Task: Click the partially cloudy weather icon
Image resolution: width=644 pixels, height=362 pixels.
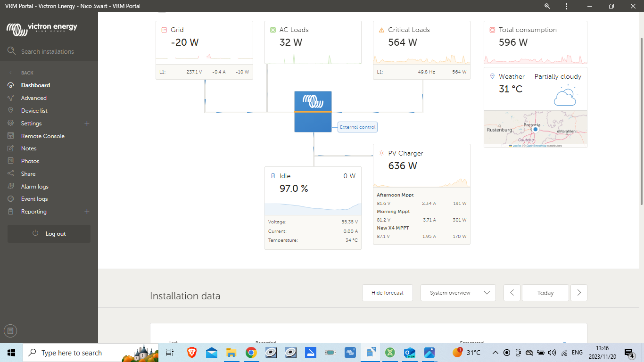Action: tap(566, 96)
